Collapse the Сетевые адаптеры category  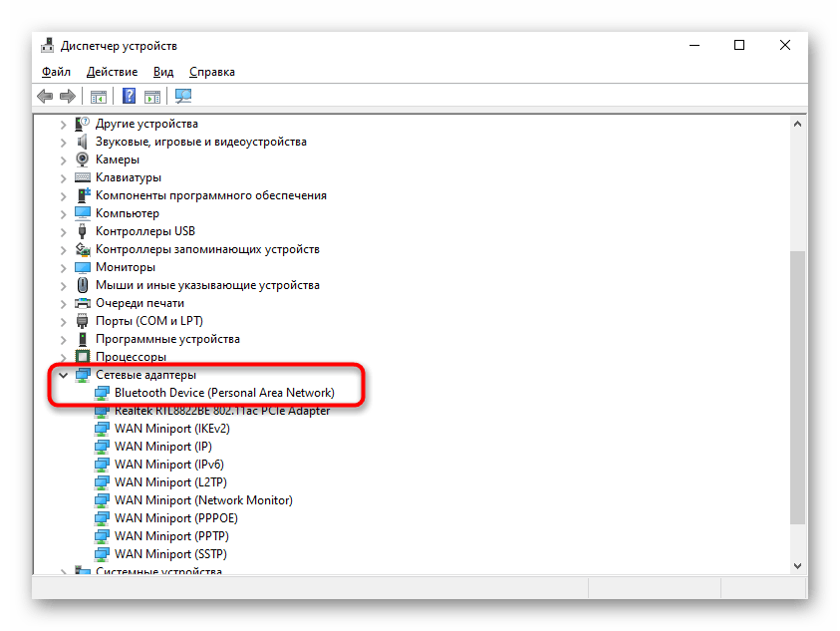pos(63,375)
